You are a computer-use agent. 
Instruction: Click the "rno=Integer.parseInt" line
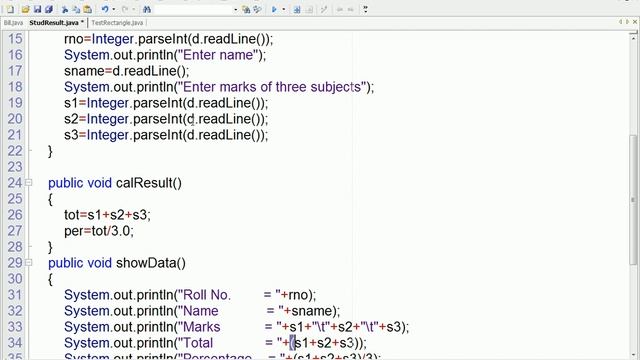point(169,39)
